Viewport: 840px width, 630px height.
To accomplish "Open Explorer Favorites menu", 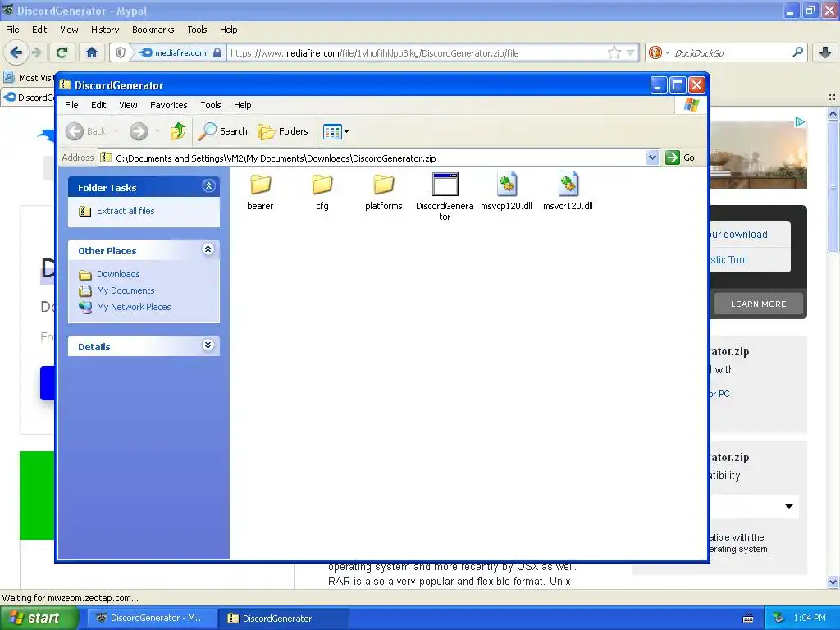I will [x=169, y=105].
